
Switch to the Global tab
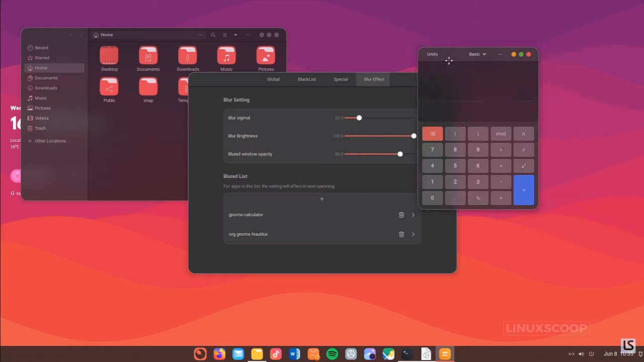[x=273, y=79]
